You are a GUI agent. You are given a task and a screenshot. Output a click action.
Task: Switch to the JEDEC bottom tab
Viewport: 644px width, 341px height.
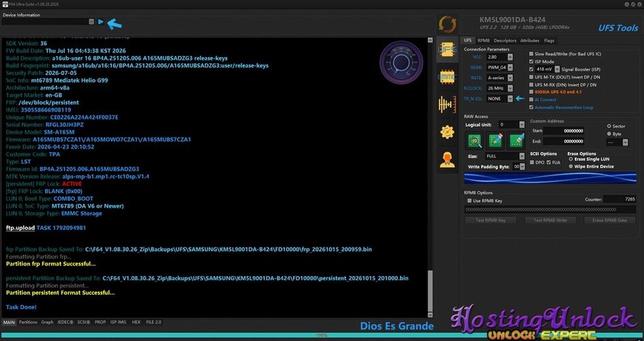(x=65, y=323)
